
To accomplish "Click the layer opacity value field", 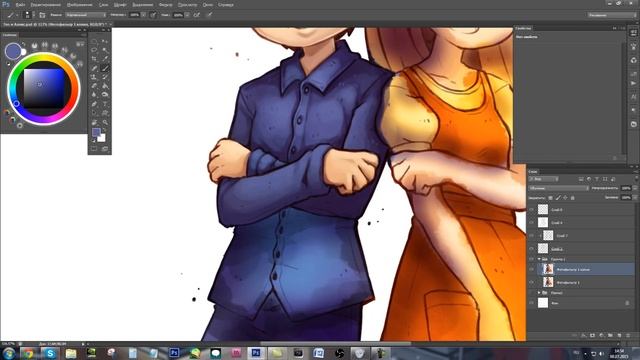I will [626, 188].
